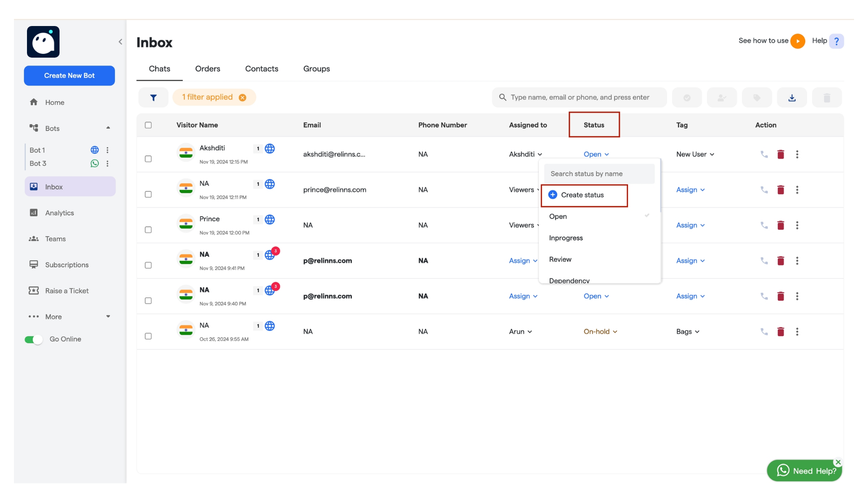Select all chats header checkbox
Viewport: 868px width, 502px height.
click(148, 125)
